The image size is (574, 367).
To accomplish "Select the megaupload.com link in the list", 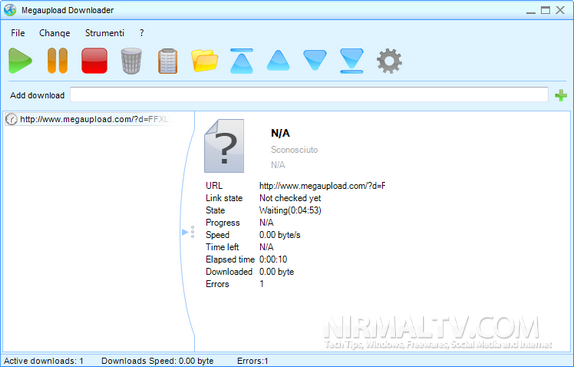I will tap(89, 119).
